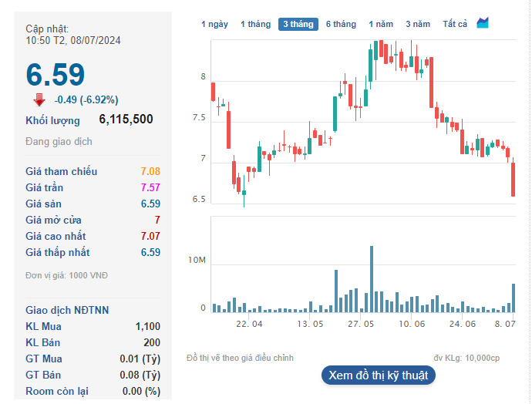Click the Room còn lại percentage value

coord(141,391)
